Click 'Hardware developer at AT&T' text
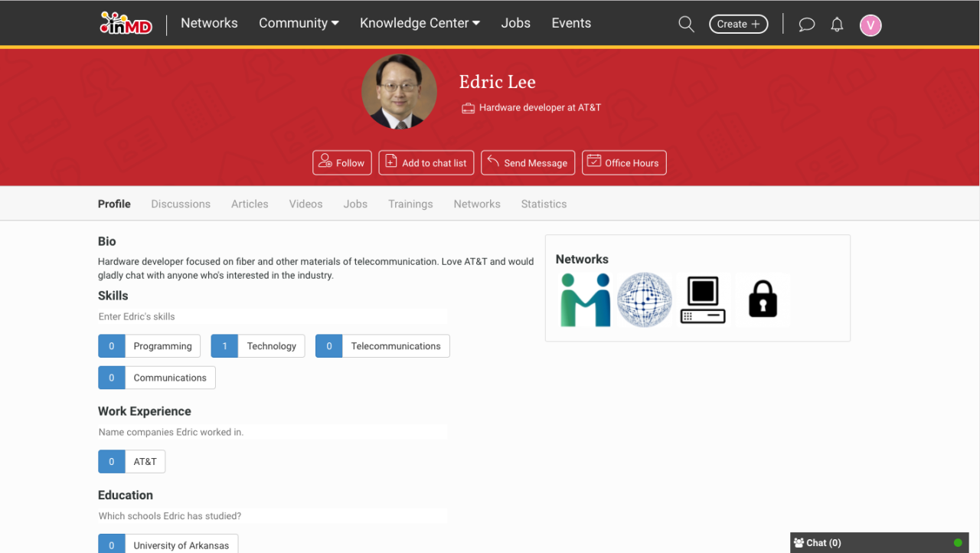 click(540, 108)
